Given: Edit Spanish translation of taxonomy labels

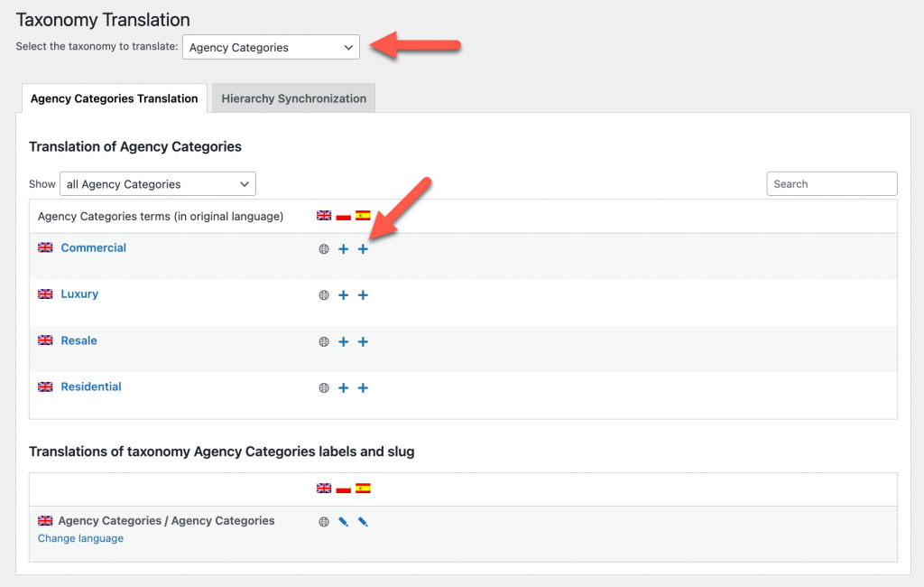Looking at the screenshot, I should click(x=363, y=521).
